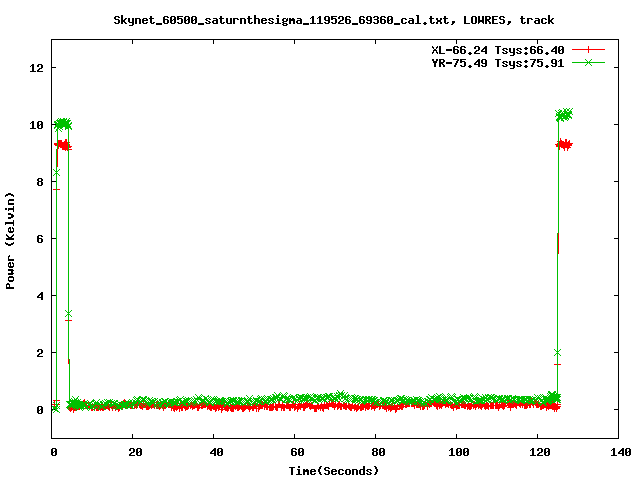Image resolution: width=640 pixels, height=480 pixels.
Task: Click the red XL data cluster at the plot's right end
Action: (564, 144)
